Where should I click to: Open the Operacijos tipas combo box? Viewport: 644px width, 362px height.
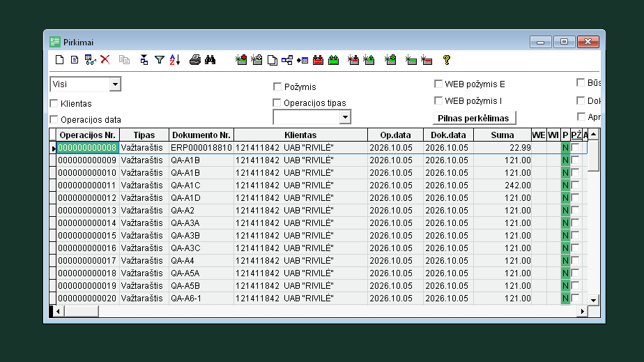pos(345,117)
